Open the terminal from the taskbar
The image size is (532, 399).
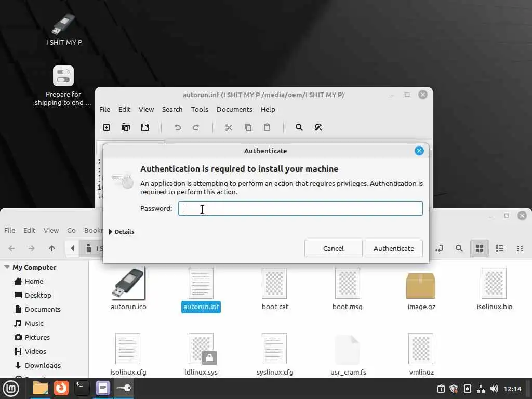coord(82,388)
